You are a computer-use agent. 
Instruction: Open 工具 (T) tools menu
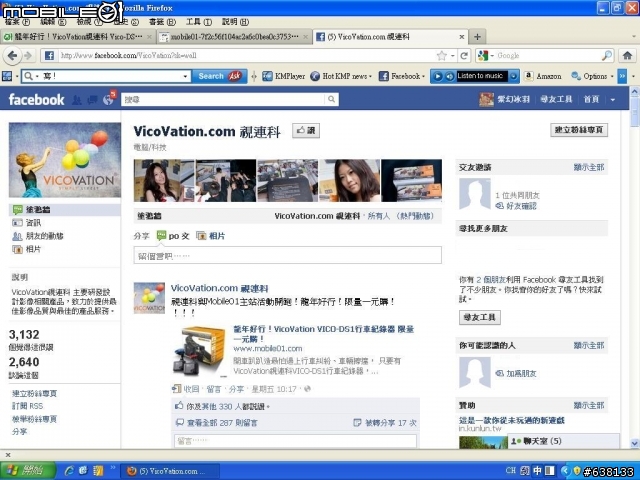click(199, 22)
